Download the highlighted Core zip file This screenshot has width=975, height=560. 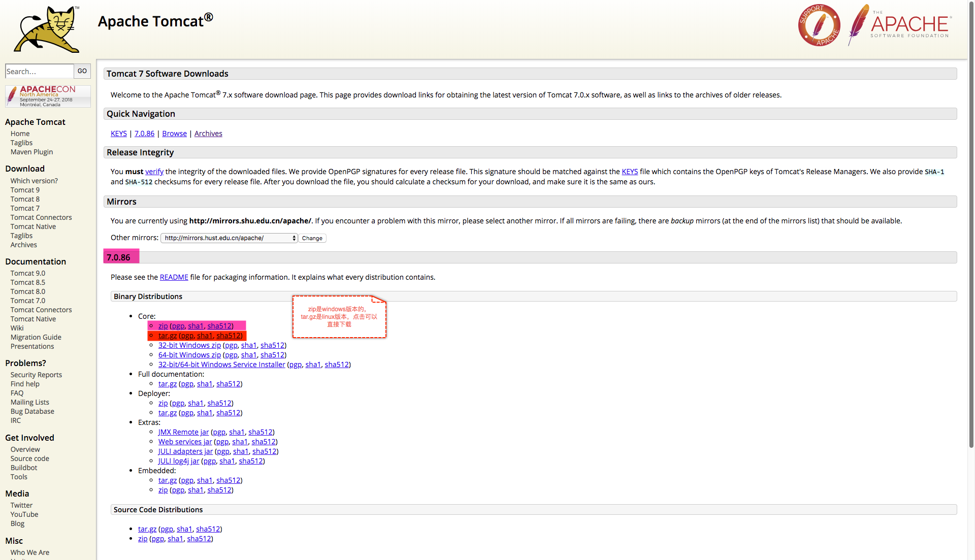(x=162, y=326)
